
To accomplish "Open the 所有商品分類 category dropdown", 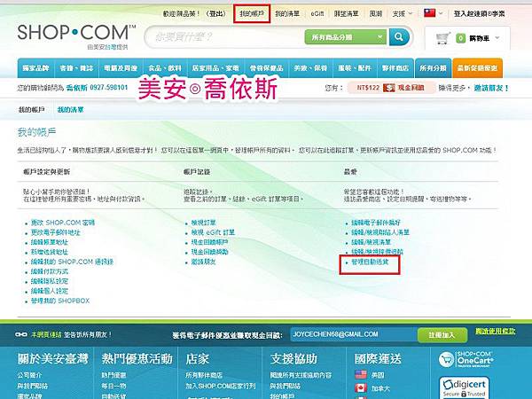I will pyautogui.click(x=346, y=37).
